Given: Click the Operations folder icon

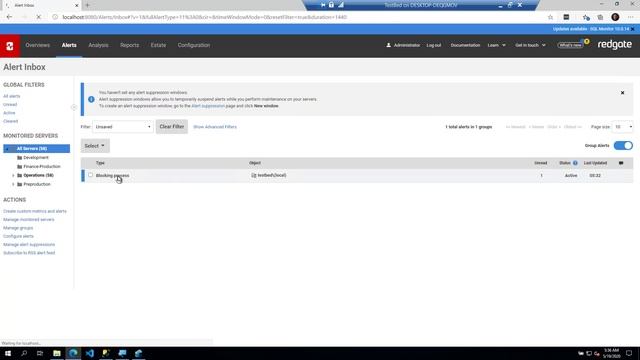Looking at the screenshot, I should [x=19, y=175].
